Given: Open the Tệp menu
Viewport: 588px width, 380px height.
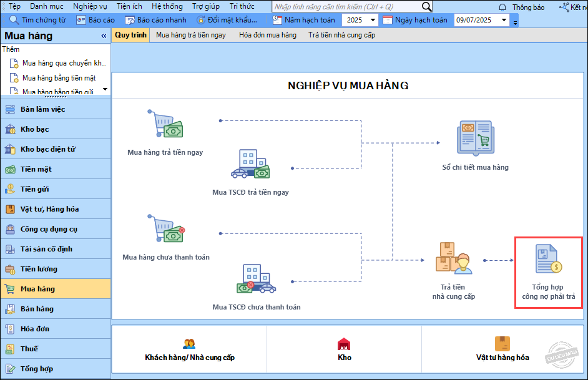Looking at the screenshot, I should 14,6.
